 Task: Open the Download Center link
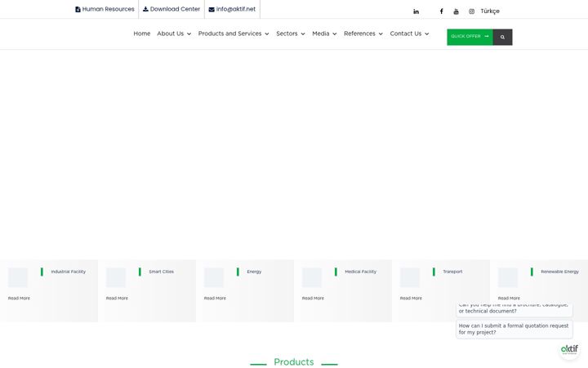175,9
